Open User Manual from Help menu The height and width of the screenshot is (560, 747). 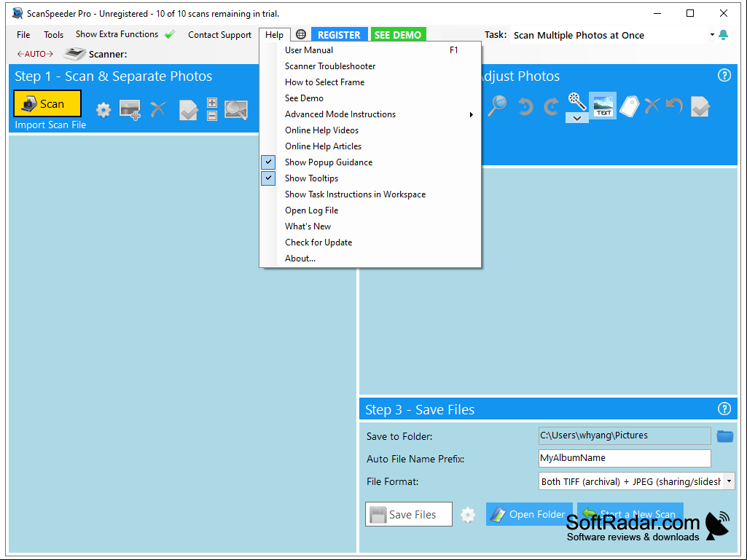pyautogui.click(x=370, y=50)
